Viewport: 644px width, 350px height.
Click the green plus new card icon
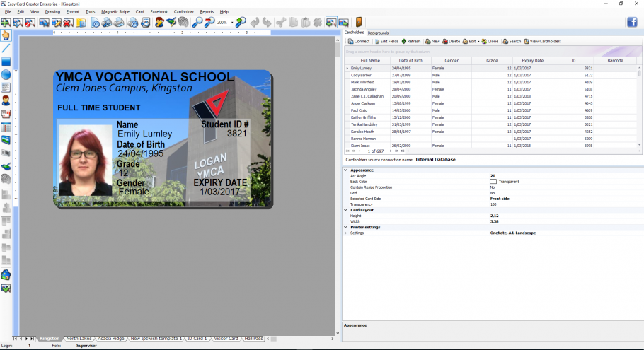(6, 22)
